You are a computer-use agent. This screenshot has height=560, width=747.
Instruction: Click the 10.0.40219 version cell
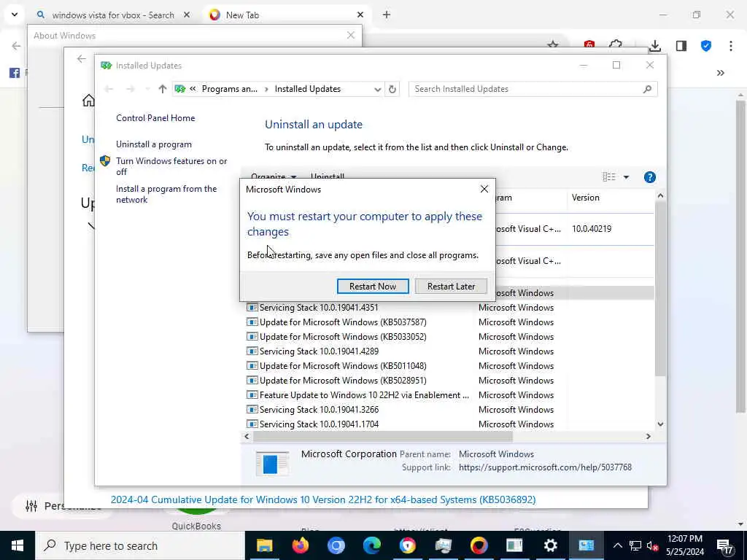[591, 229]
